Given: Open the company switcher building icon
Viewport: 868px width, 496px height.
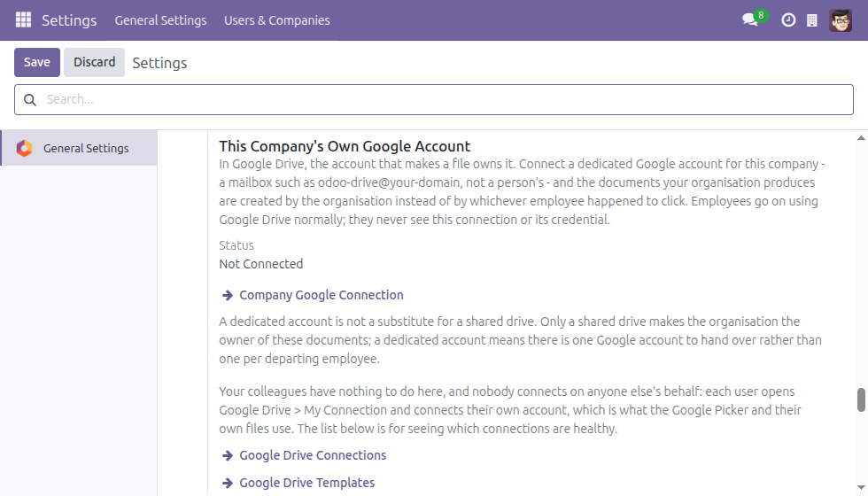Looking at the screenshot, I should [812, 20].
